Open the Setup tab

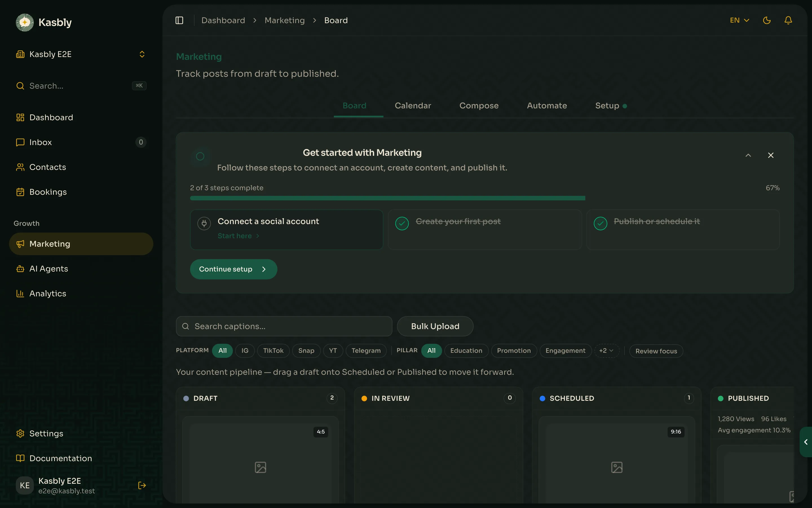(611, 106)
